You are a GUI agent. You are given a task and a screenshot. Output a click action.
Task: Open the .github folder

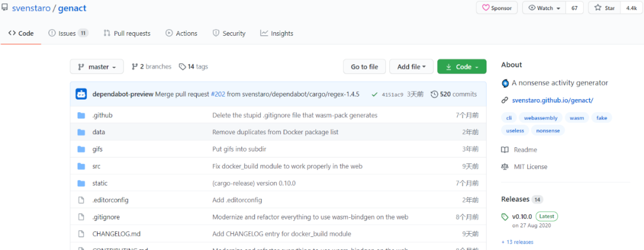103,116
